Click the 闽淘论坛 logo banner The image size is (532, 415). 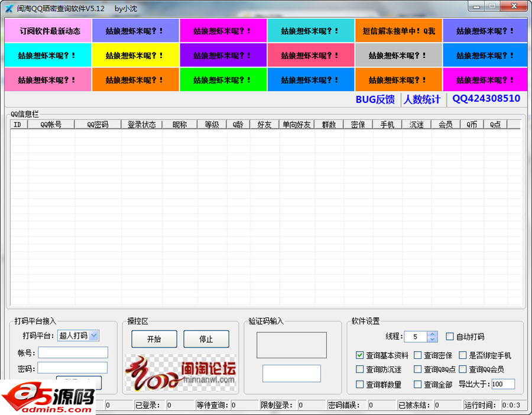pyautogui.click(x=181, y=372)
